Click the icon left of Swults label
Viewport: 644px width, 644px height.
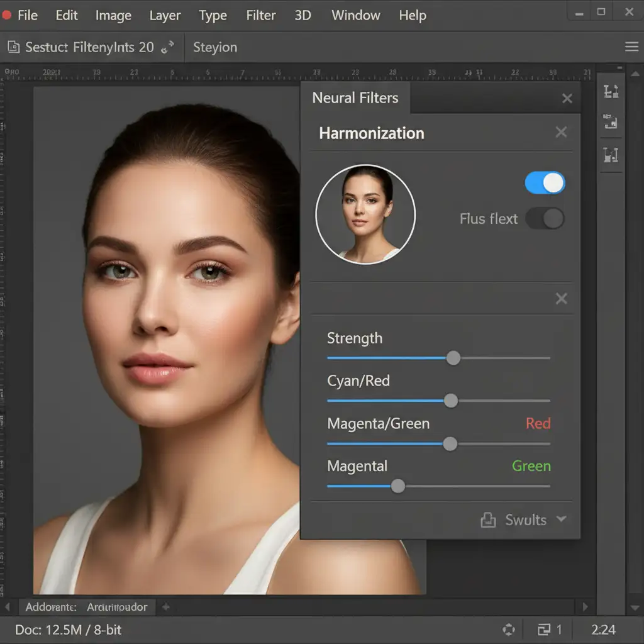(488, 520)
